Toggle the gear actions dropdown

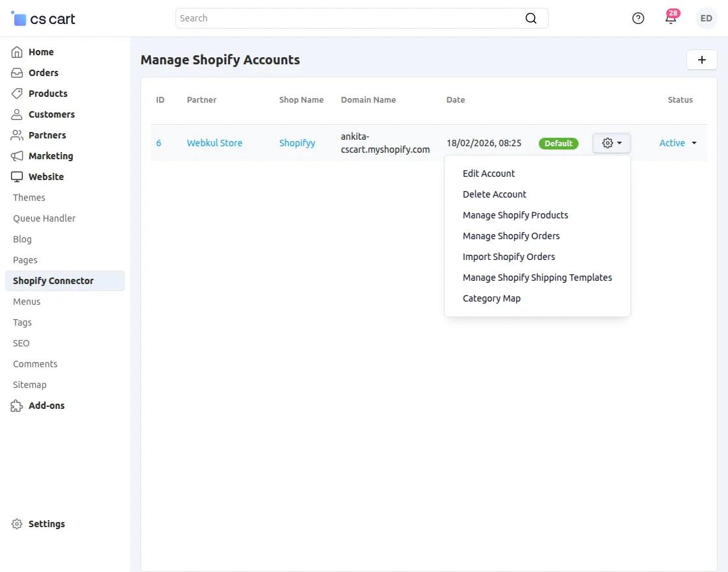point(612,143)
